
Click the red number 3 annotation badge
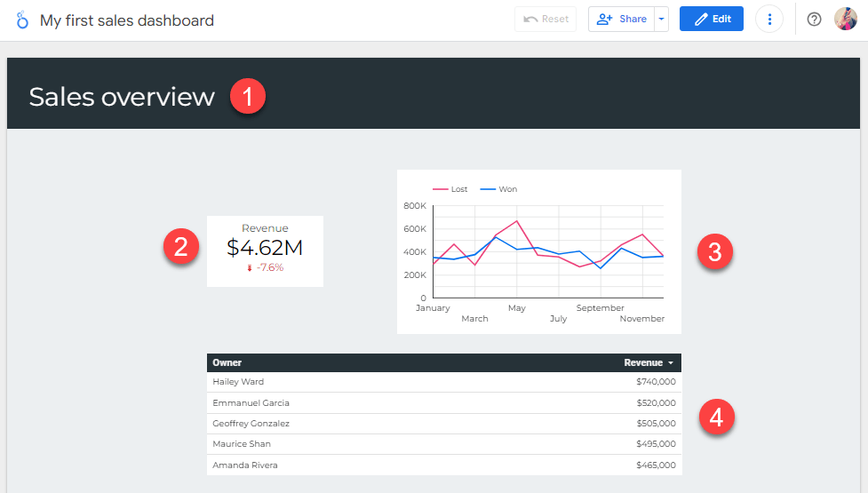tap(714, 251)
